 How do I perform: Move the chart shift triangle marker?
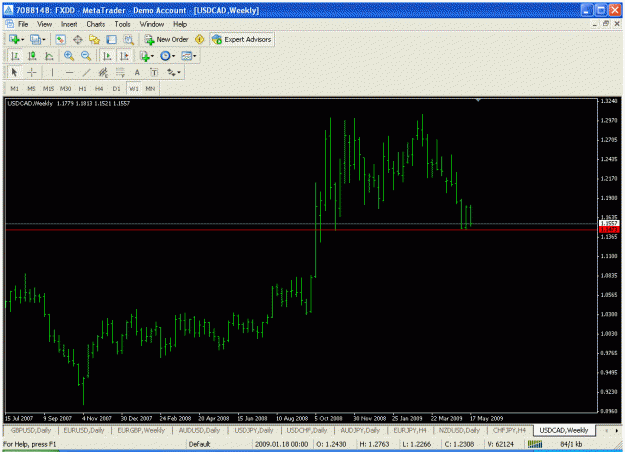pos(478,100)
